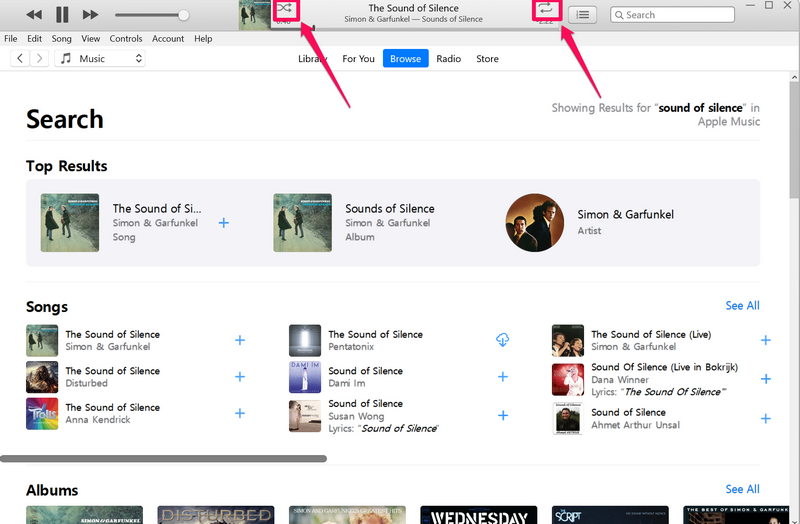Switch to the Radio tab

[x=448, y=59]
